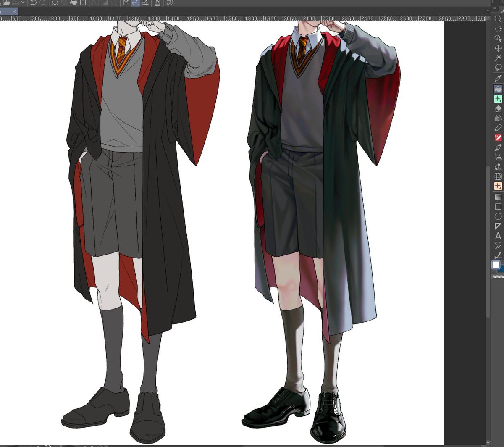Click the Clear dotted circle icon
The height and width of the screenshot is (447, 504).
point(55,3)
